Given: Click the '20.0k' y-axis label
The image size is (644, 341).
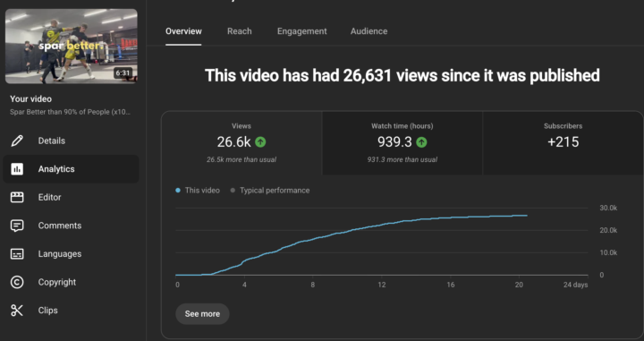Looking at the screenshot, I should point(608,231).
